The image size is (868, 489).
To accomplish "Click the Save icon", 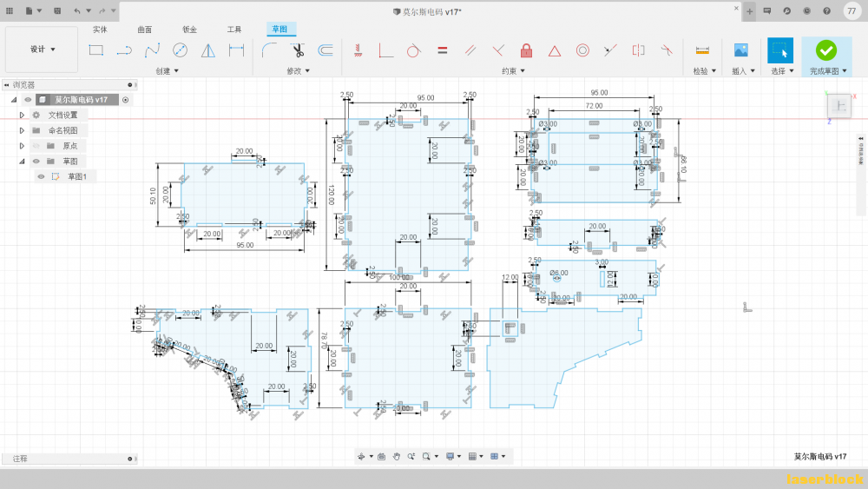I will click(x=57, y=10).
